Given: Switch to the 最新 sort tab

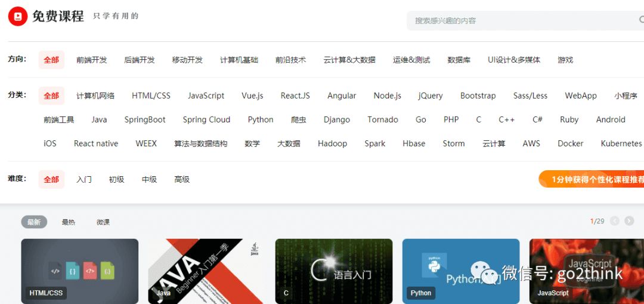Looking at the screenshot, I should pos(34,222).
